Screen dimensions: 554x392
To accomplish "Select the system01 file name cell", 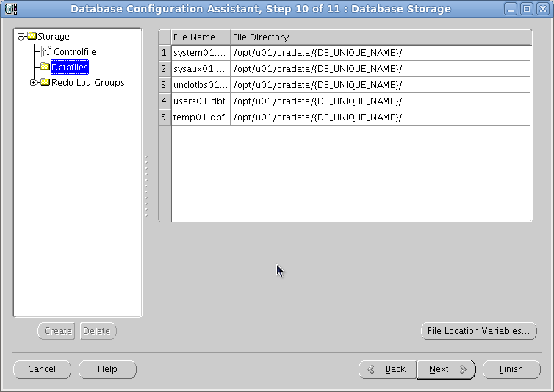I will (201, 53).
